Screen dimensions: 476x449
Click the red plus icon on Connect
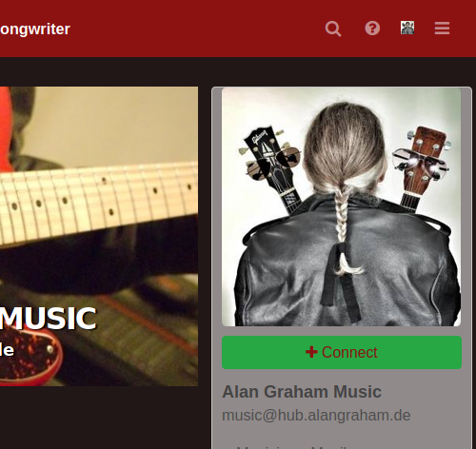[x=311, y=352]
